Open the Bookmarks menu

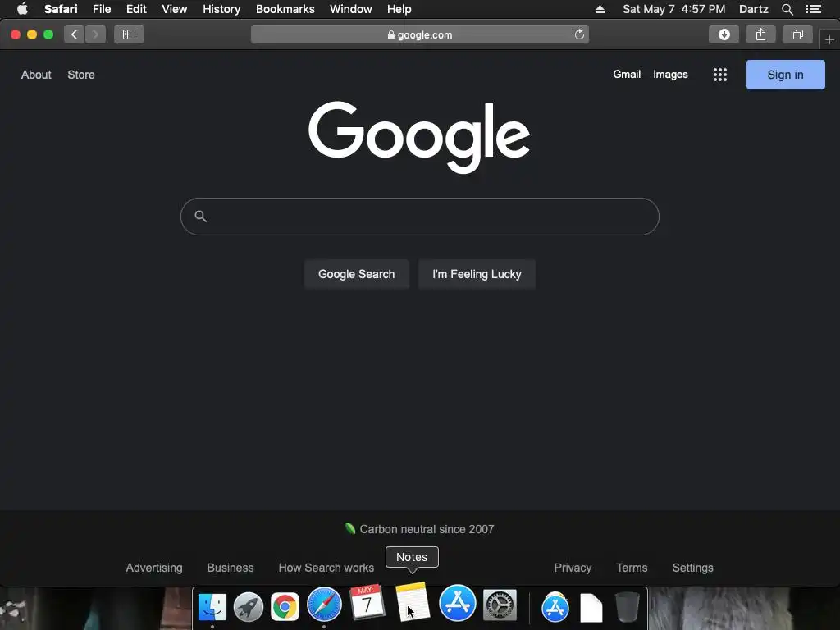pyautogui.click(x=285, y=9)
